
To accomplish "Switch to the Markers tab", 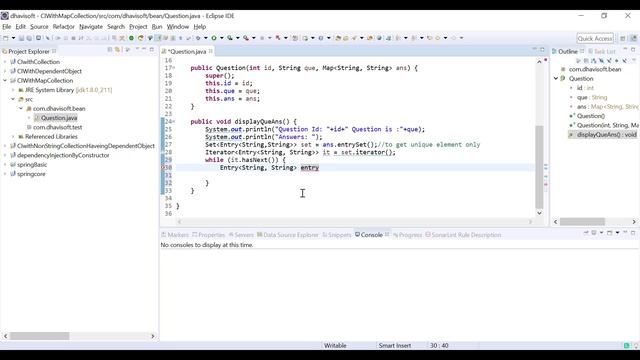I will 175,235.
